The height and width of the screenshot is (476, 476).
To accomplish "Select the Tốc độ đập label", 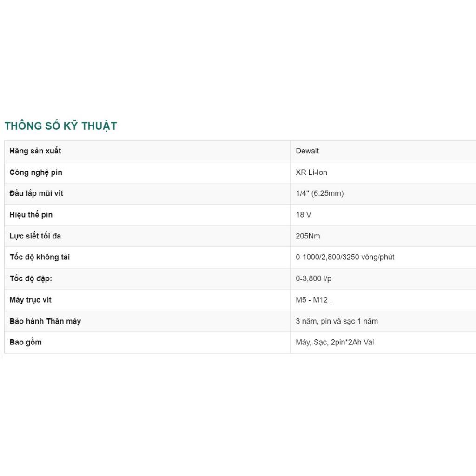I will [31, 278].
